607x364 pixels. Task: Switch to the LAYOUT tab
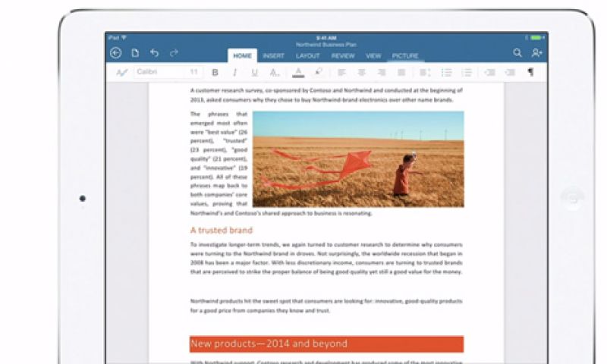[x=308, y=56]
